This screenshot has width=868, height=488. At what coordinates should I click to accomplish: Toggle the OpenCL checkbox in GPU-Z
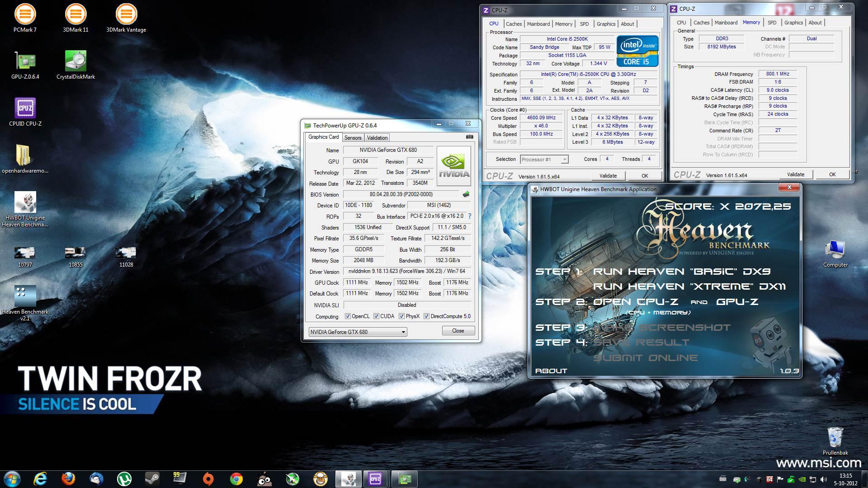[348, 316]
